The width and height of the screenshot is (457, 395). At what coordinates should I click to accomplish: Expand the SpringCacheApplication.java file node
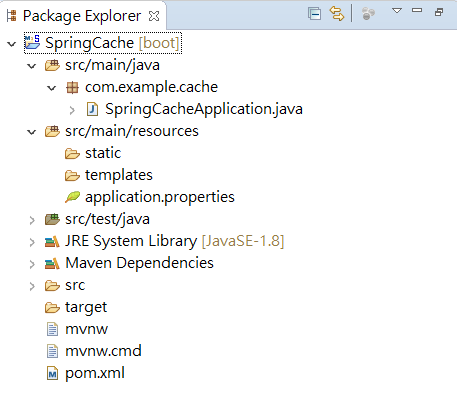tap(72, 110)
